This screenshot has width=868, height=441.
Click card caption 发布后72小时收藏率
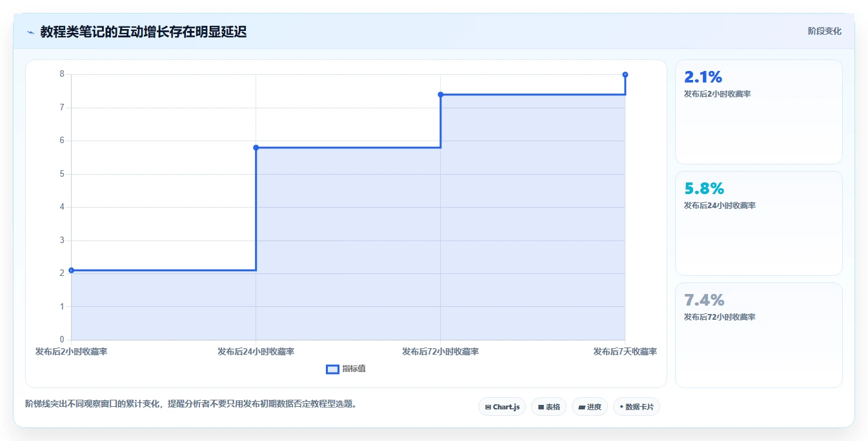pyautogui.click(x=720, y=317)
